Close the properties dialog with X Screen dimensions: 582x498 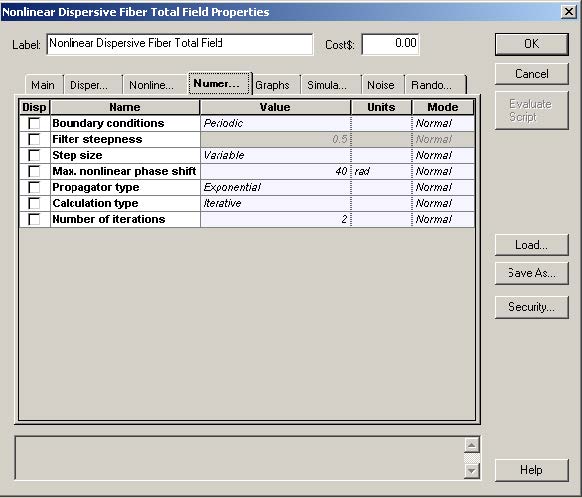(x=569, y=12)
